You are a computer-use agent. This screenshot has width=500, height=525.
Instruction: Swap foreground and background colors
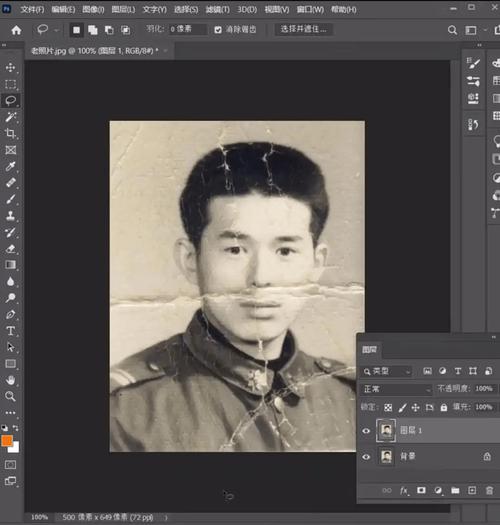click(16, 428)
